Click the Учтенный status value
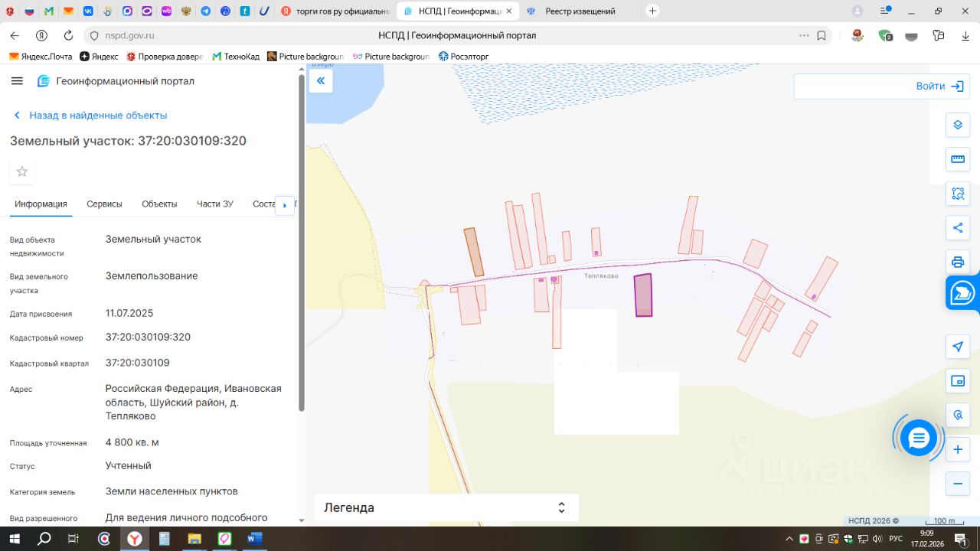Image resolution: width=980 pixels, height=551 pixels. [x=129, y=465]
